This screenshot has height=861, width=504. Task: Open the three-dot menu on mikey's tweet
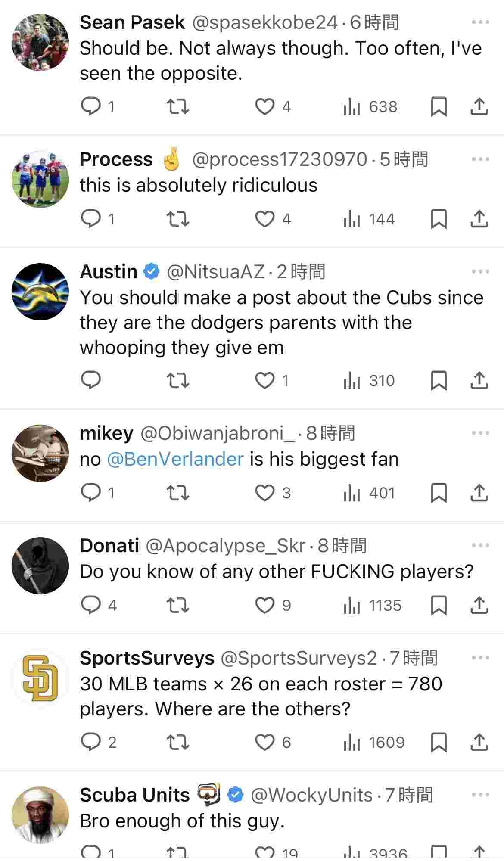coord(480,433)
